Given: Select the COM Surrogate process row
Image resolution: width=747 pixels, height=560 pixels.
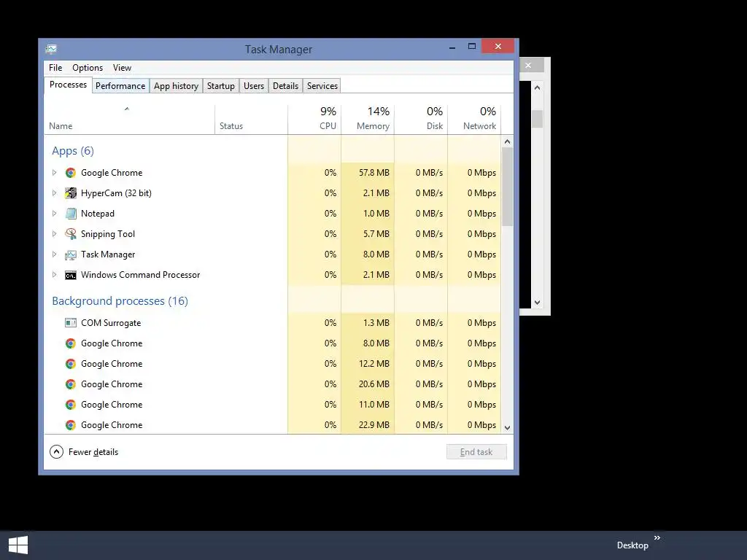Looking at the screenshot, I should 273,323.
